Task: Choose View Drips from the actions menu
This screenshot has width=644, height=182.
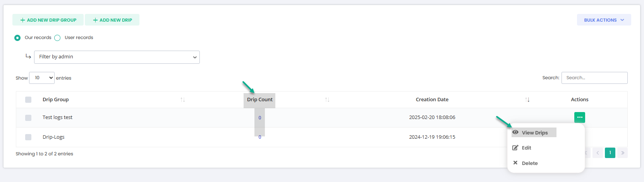Action: point(534,133)
